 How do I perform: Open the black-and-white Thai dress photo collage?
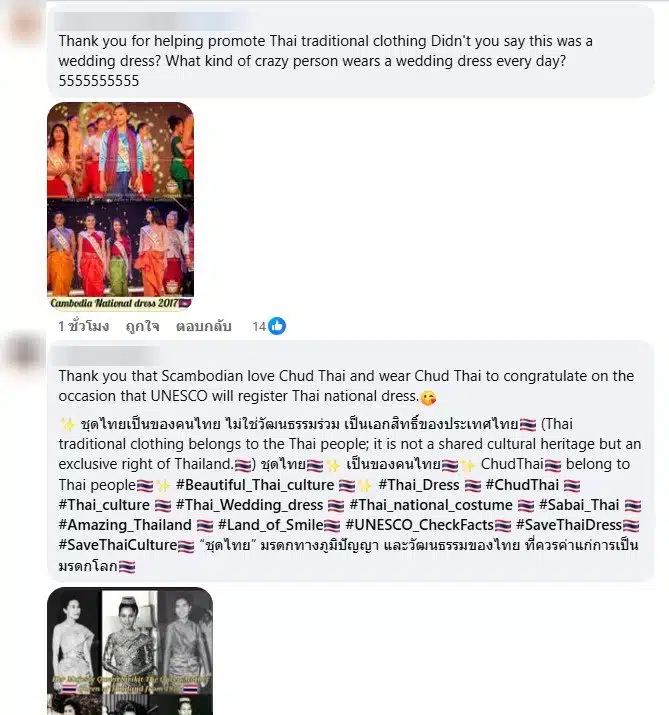[130, 651]
